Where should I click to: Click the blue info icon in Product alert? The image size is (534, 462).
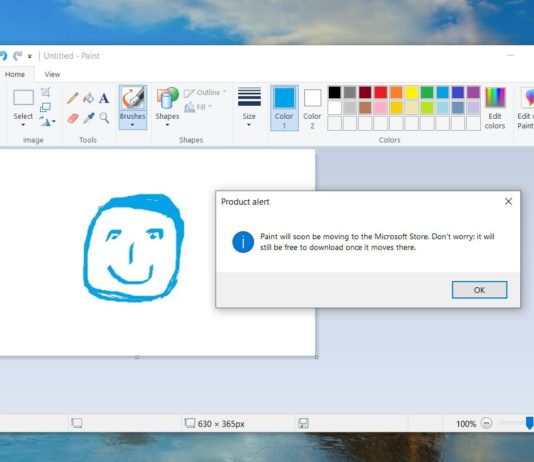(x=243, y=242)
